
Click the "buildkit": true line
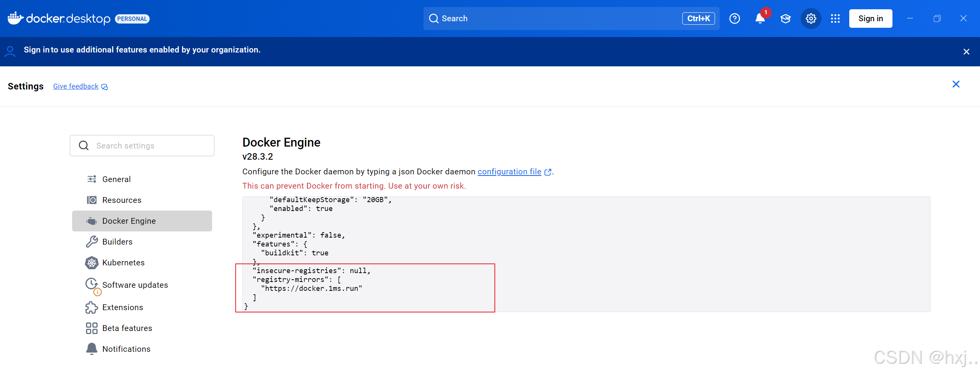click(295, 253)
